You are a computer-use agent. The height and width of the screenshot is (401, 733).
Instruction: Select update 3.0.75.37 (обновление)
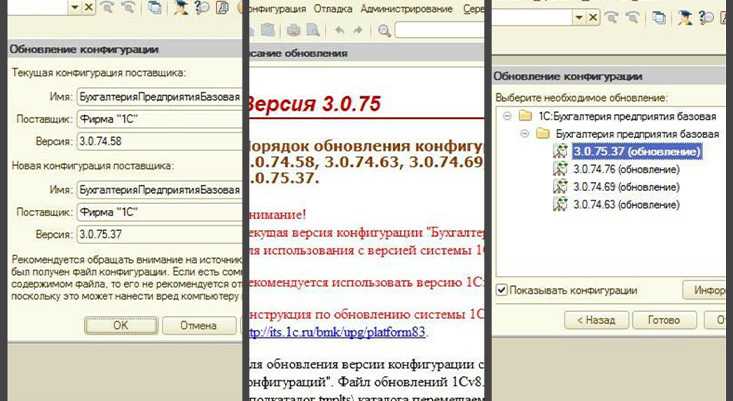coord(637,151)
